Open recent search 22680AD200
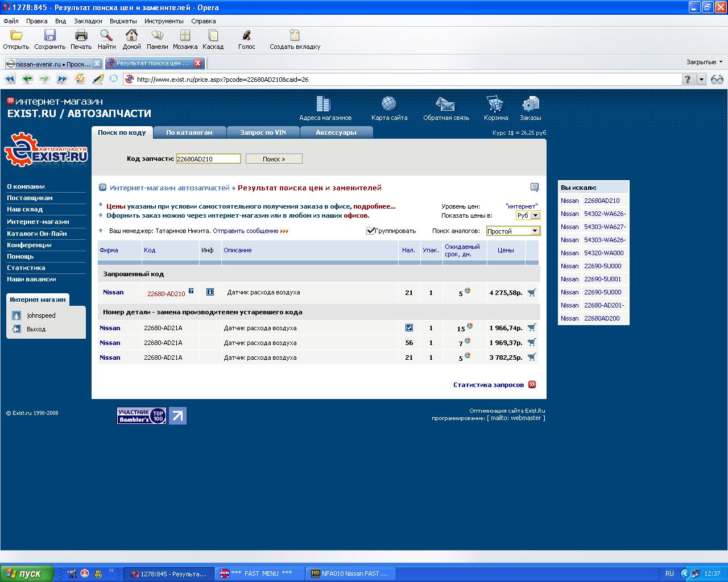728x582 pixels. click(x=602, y=318)
